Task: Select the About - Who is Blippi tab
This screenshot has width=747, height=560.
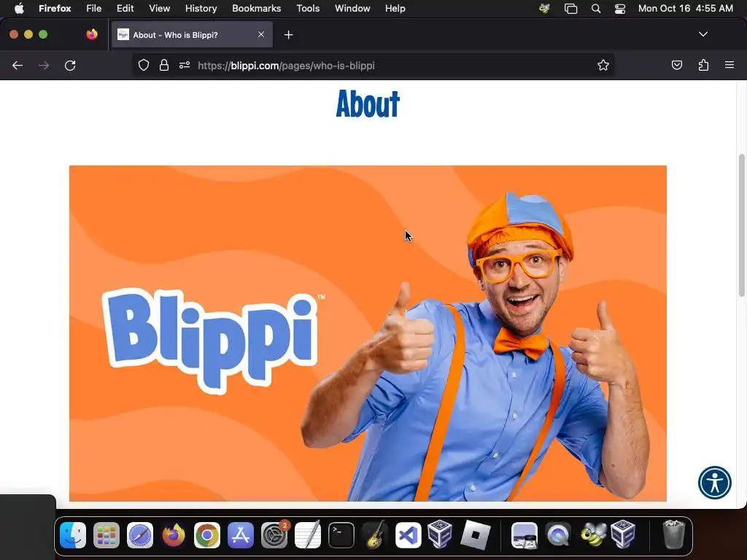Action: 192,35
